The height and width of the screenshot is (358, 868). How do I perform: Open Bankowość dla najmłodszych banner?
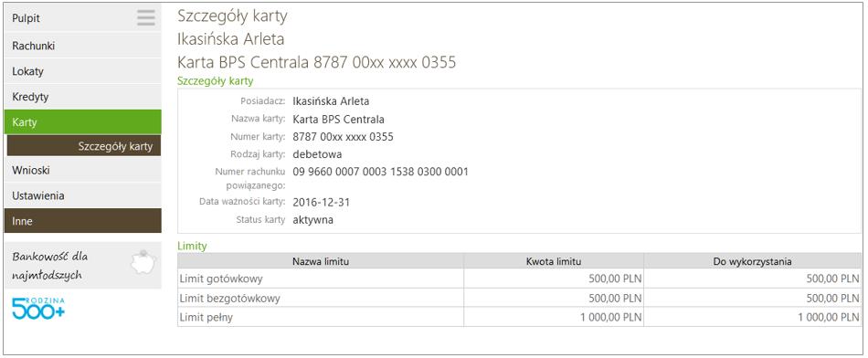point(82,265)
